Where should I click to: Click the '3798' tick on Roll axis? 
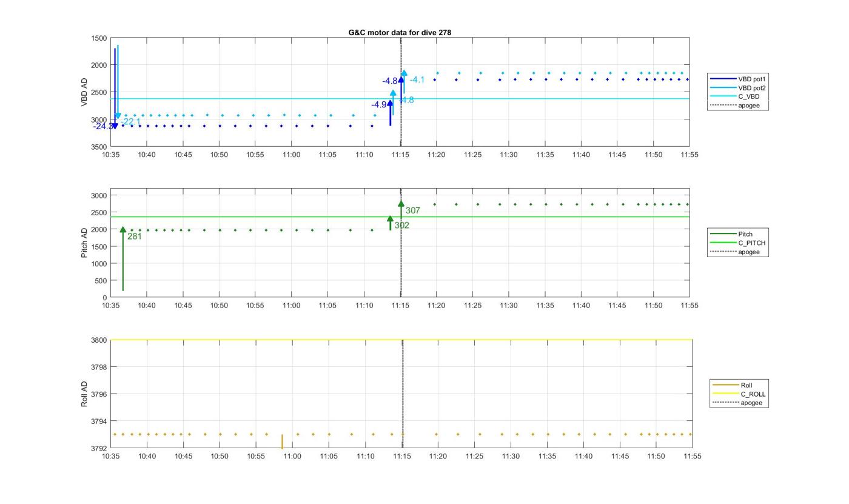pos(99,368)
